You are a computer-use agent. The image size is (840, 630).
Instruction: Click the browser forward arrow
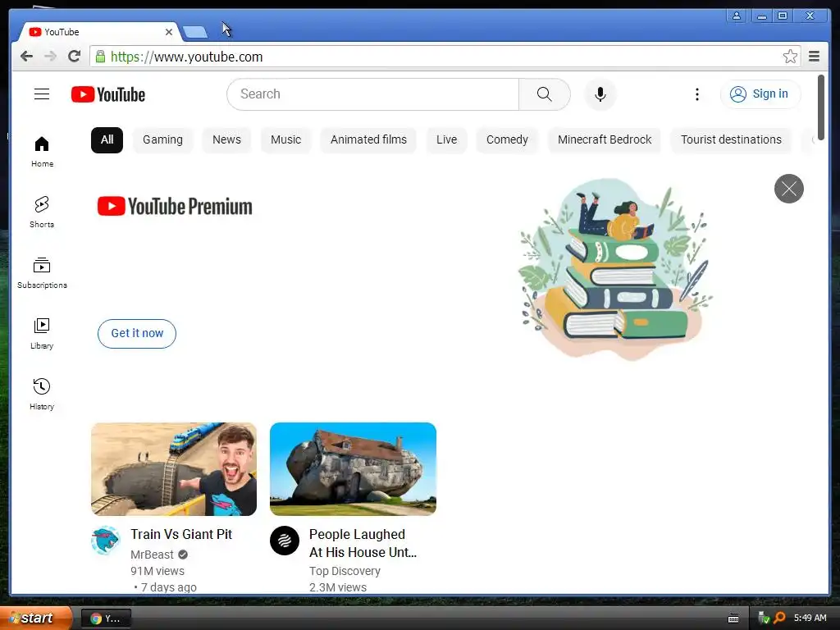50,57
